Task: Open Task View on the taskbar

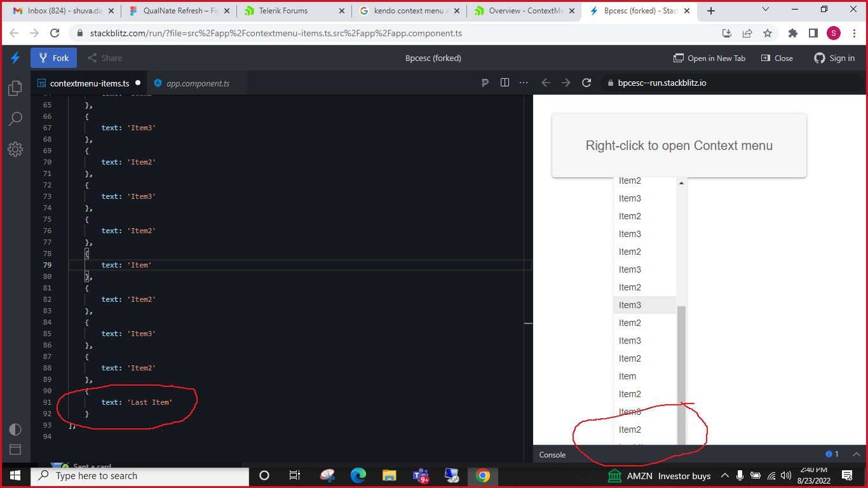Action: 294,475
